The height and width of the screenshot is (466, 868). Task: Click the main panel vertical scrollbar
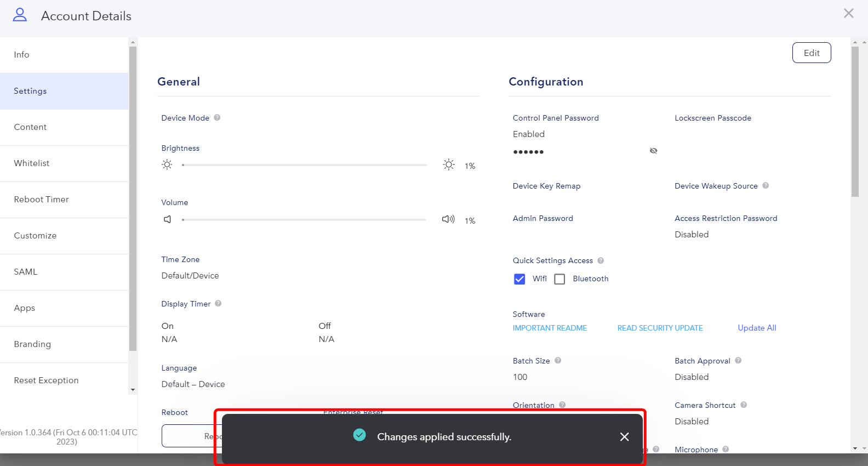pos(855,122)
